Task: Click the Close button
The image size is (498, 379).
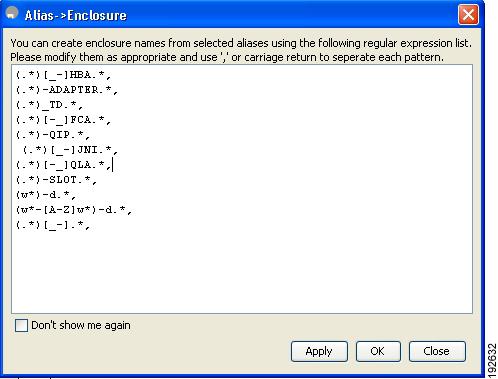Action: (x=437, y=351)
